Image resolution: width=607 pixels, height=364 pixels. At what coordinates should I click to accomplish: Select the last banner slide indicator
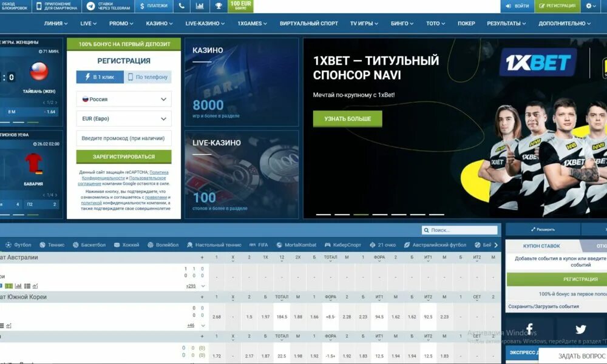coord(436,214)
